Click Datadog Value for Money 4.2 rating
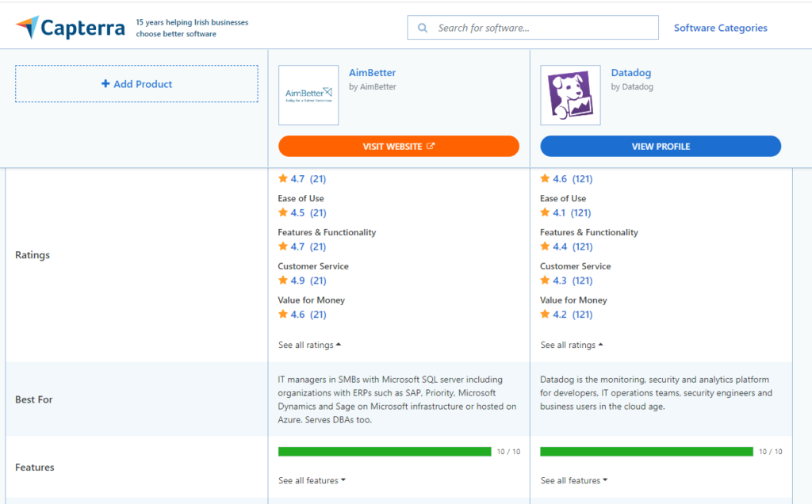This screenshot has width=812, height=504. (566, 314)
